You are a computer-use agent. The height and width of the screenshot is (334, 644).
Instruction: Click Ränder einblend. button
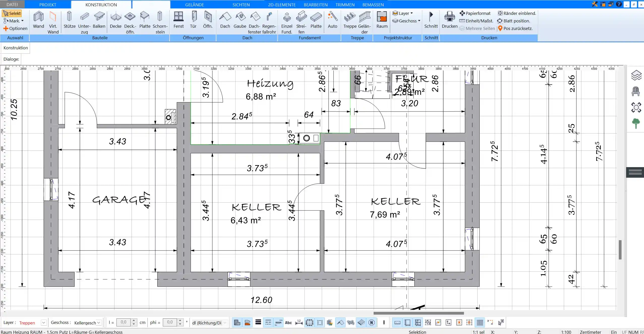[x=517, y=13]
